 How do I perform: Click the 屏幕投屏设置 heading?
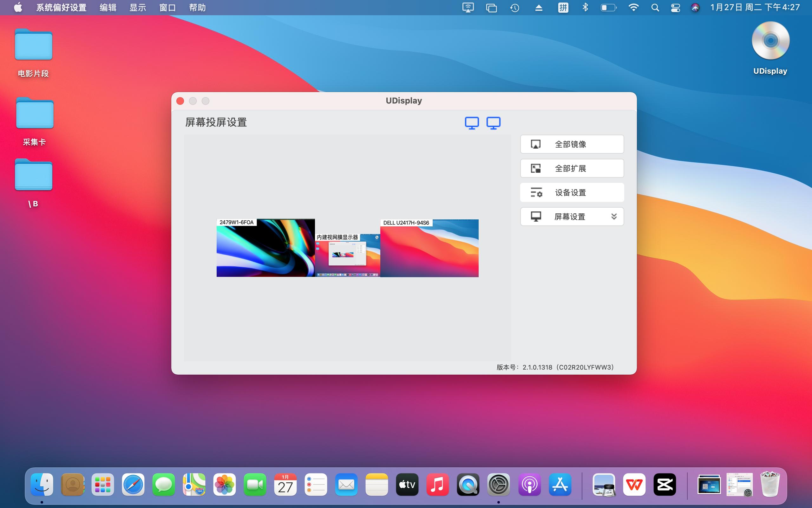pos(216,122)
